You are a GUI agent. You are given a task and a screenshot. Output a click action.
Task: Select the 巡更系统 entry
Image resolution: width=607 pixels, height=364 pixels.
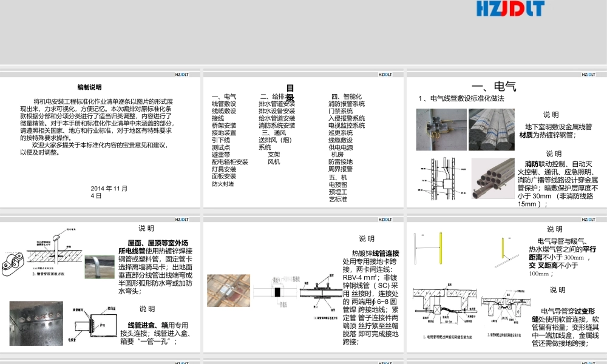(x=341, y=133)
